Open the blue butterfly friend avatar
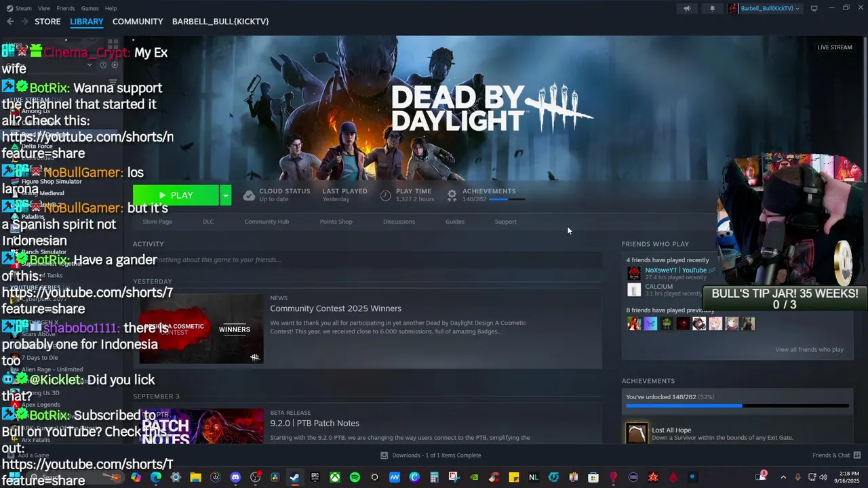Viewport: 868px width, 488px height. pos(650,323)
